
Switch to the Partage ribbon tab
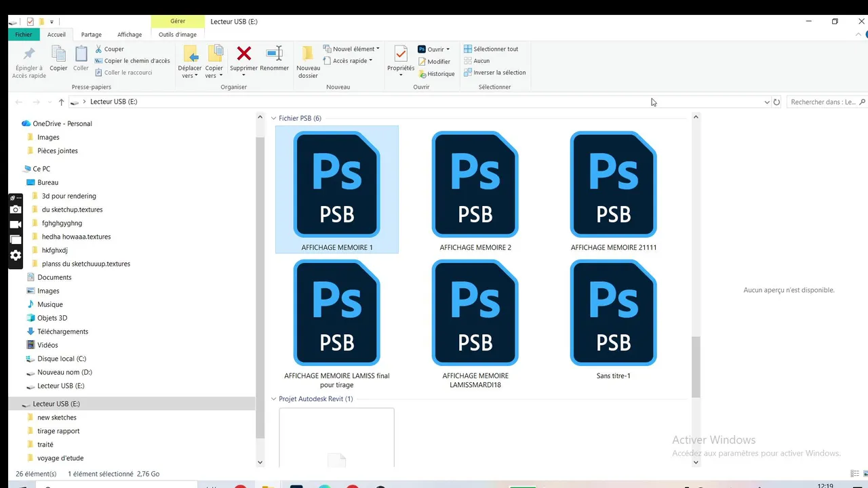pos(92,35)
